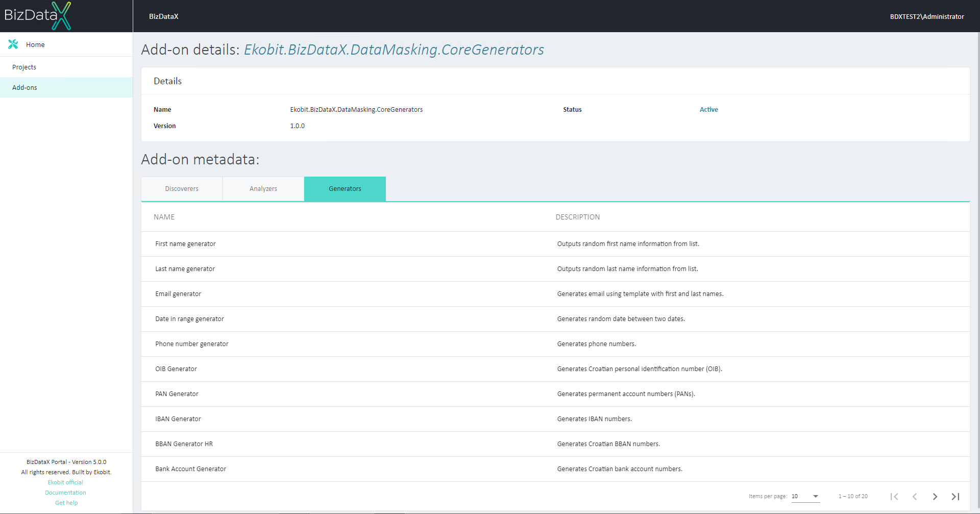Click the Home tools icon
The image size is (980, 514).
(13, 44)
